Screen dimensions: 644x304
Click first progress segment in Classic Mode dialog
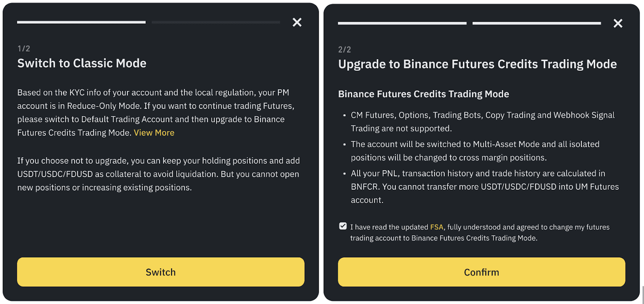click(x=81, y=23)
